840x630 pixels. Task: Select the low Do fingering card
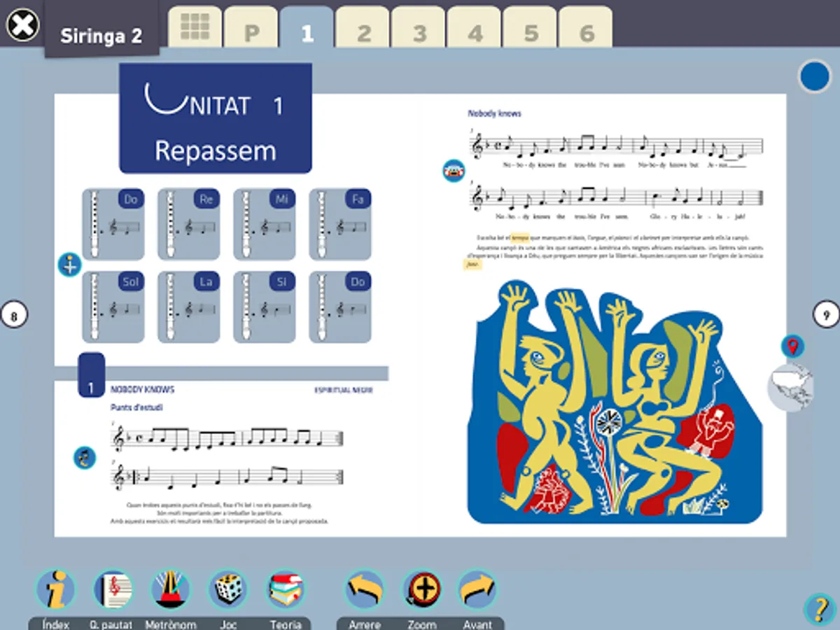tap(113, 224)
